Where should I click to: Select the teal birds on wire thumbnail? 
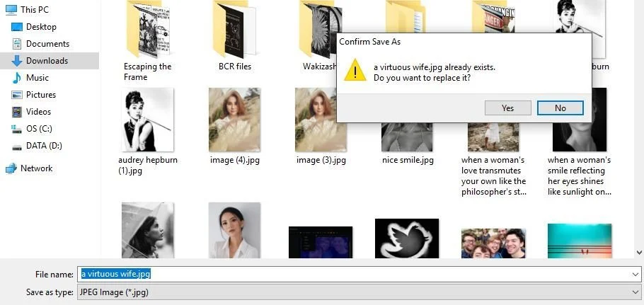[x=580, y=241]
